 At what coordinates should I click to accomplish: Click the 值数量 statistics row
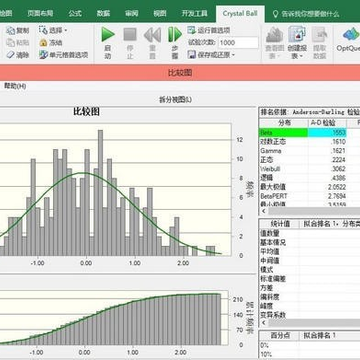[x=309, y=233]
